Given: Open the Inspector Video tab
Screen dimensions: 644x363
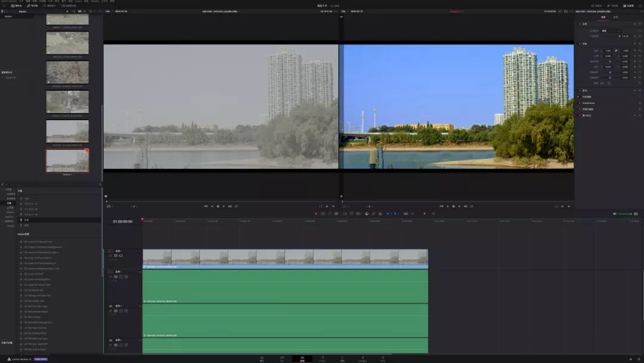Looking at the screenshot, I should (x=603, y=17).
